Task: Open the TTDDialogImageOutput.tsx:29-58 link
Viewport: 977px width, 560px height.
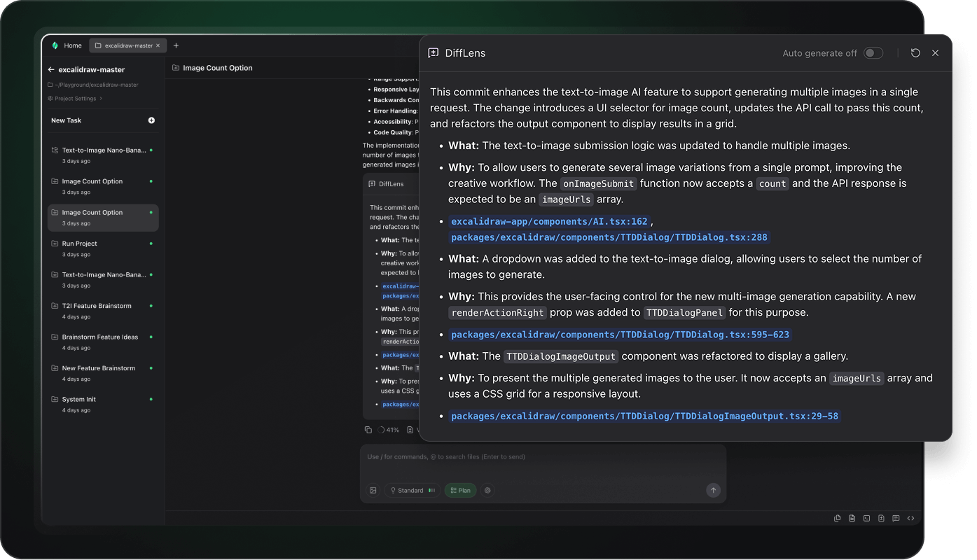Action: (644, 416)
